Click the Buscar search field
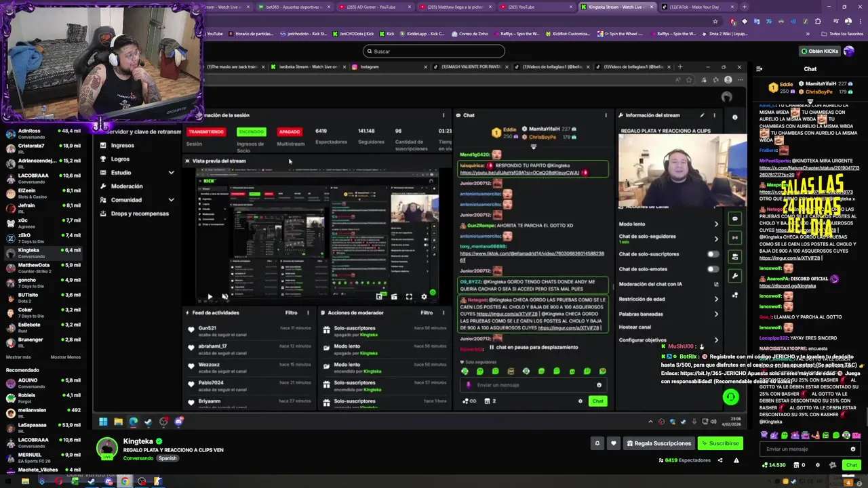Image resolution: width=868 pixels, height=488 pixels. [x=434, y=51]
